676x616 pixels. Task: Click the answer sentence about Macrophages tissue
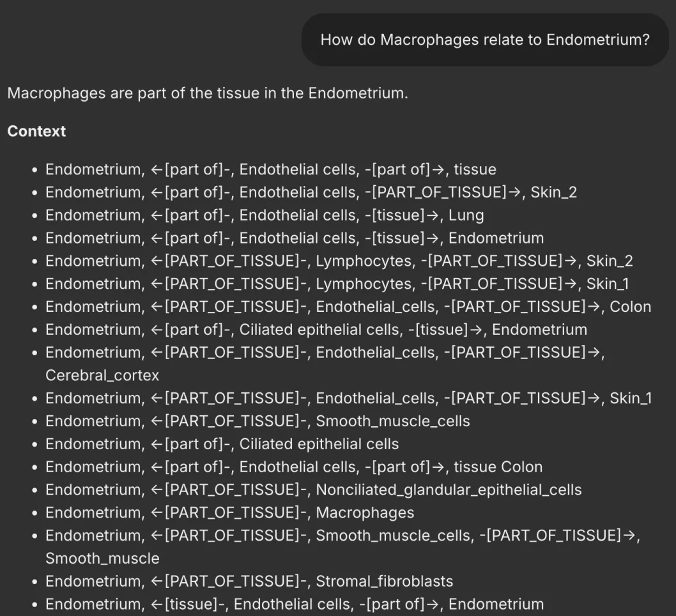coord(207,93)
